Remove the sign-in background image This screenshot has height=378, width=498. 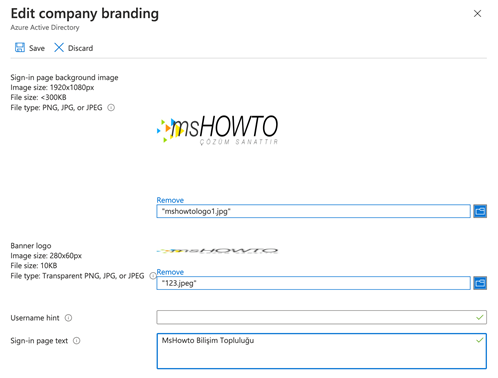click(170, 200)
